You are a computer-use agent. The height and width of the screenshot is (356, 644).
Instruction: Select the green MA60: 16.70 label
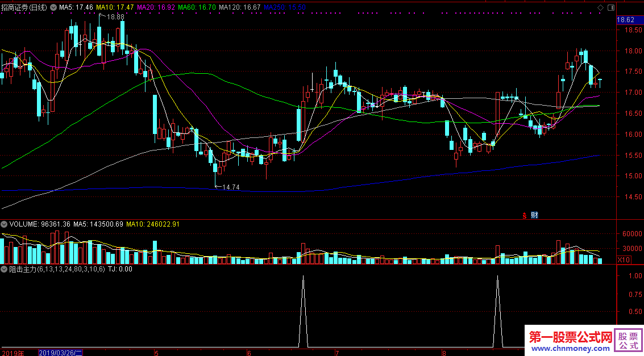click(197, 7)
